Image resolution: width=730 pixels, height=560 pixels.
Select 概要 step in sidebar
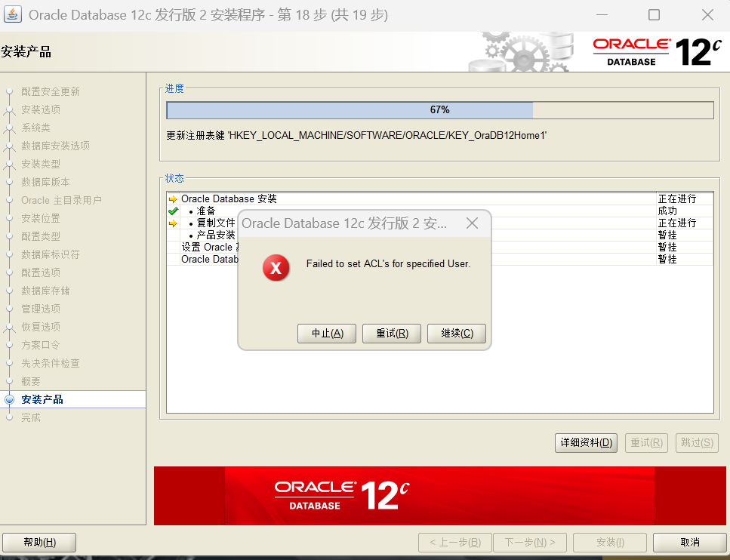click(31, 382)
